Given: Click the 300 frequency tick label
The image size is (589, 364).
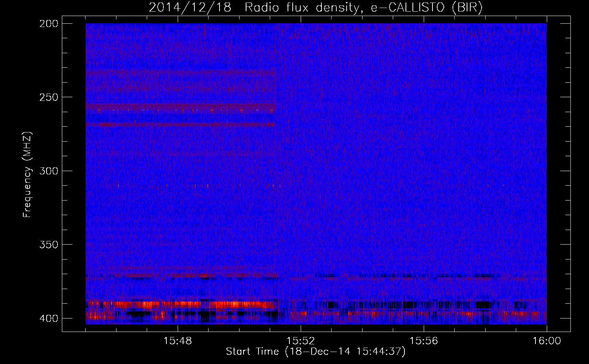Looking at the screenshot, I should coord(49,171).
